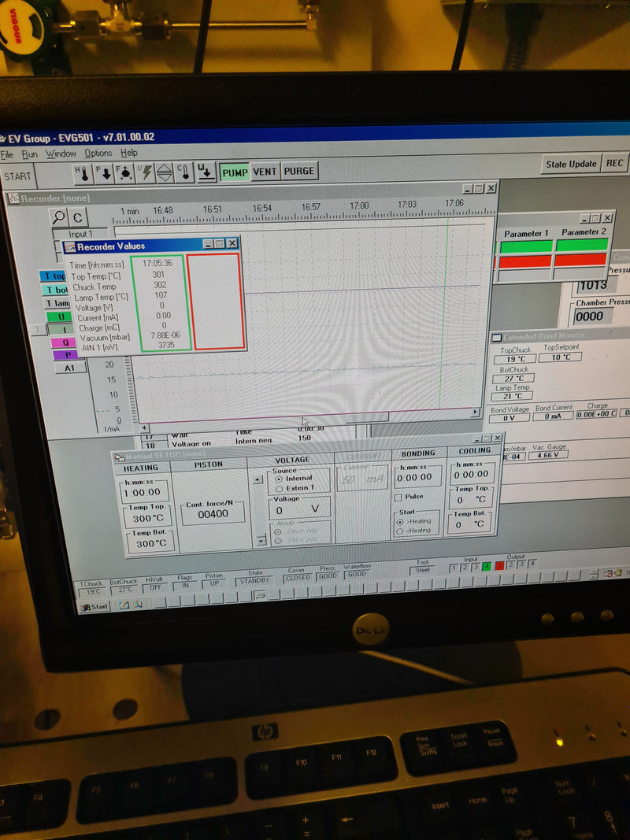Open the File menu

[x=7, y=155]
